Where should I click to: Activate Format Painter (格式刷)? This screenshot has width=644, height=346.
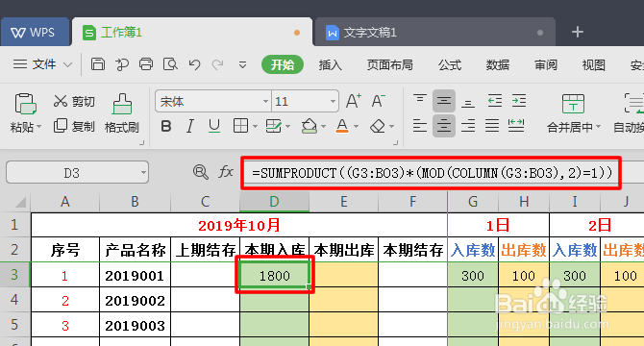click(x=122, y=112)
